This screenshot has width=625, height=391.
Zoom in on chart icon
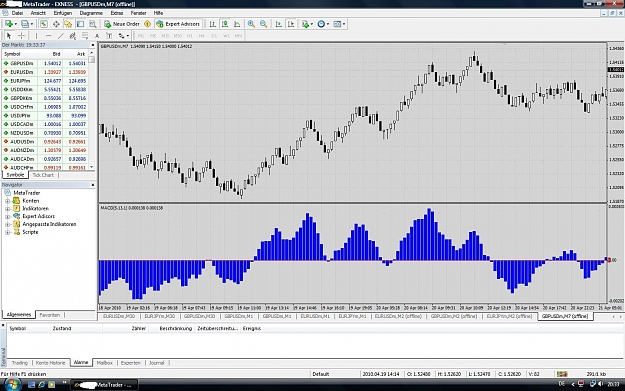pyautogui.click(x=251, y=24)
